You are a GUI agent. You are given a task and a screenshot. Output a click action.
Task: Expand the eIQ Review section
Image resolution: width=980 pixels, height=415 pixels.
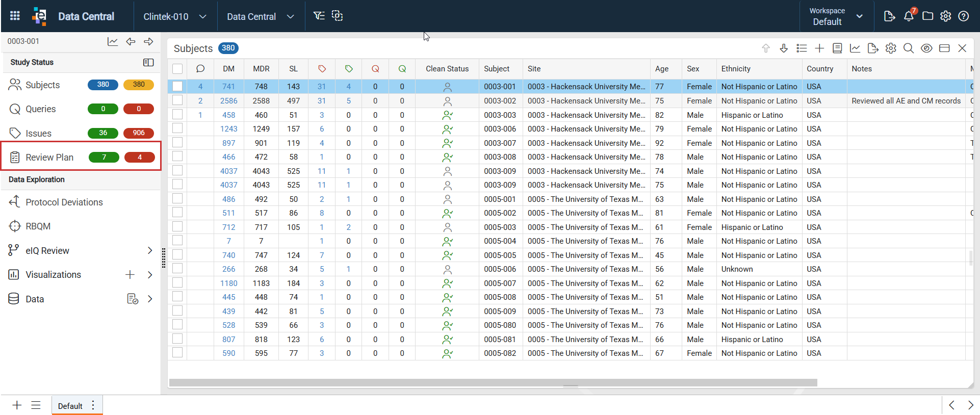click(x=150, y=250)
